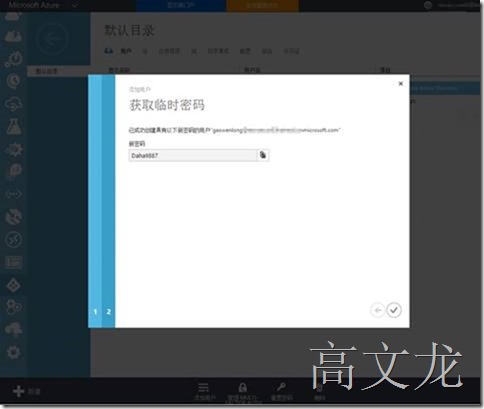Click the orange button in the top bar
Viewport: 484px width, 409px height.
(262, 5)
